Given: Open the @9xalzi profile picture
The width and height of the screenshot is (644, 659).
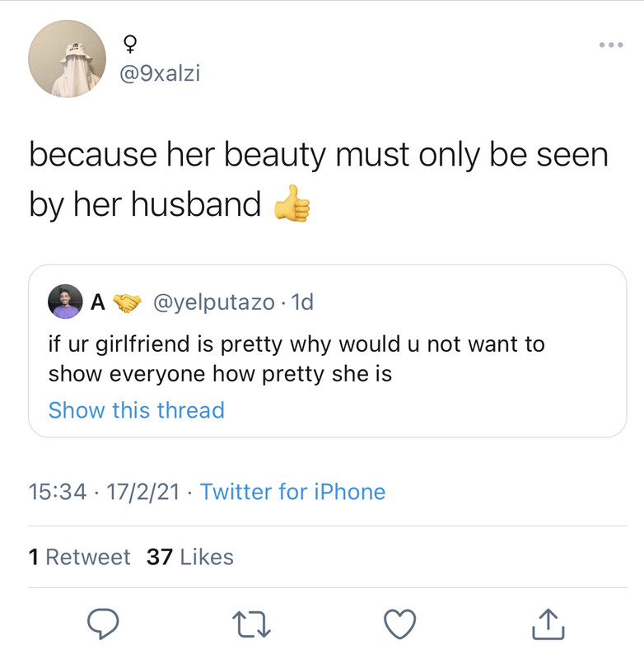Looking at the screenshot, I should tap(68, 59).
